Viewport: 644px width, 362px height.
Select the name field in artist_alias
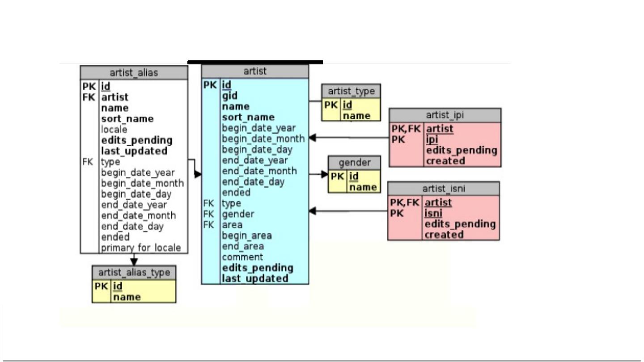pos(114,108)
